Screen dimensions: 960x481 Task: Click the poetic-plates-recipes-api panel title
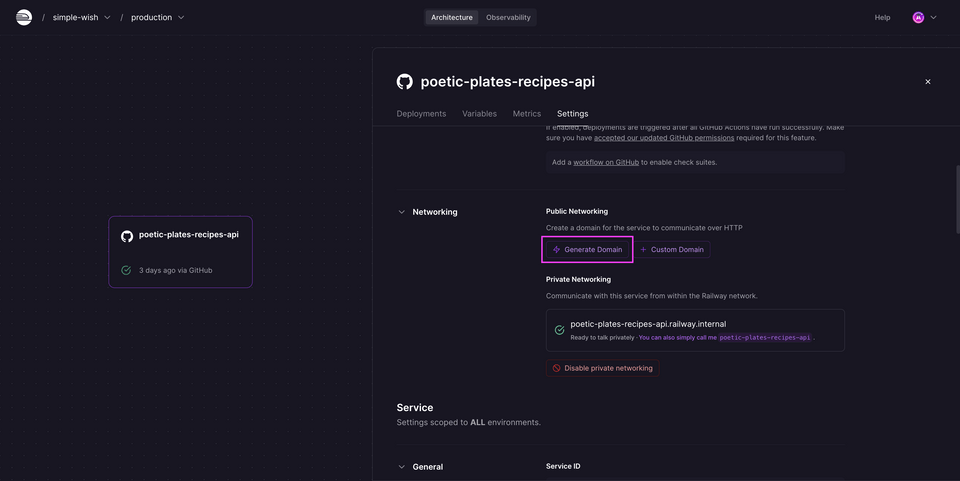508,81
